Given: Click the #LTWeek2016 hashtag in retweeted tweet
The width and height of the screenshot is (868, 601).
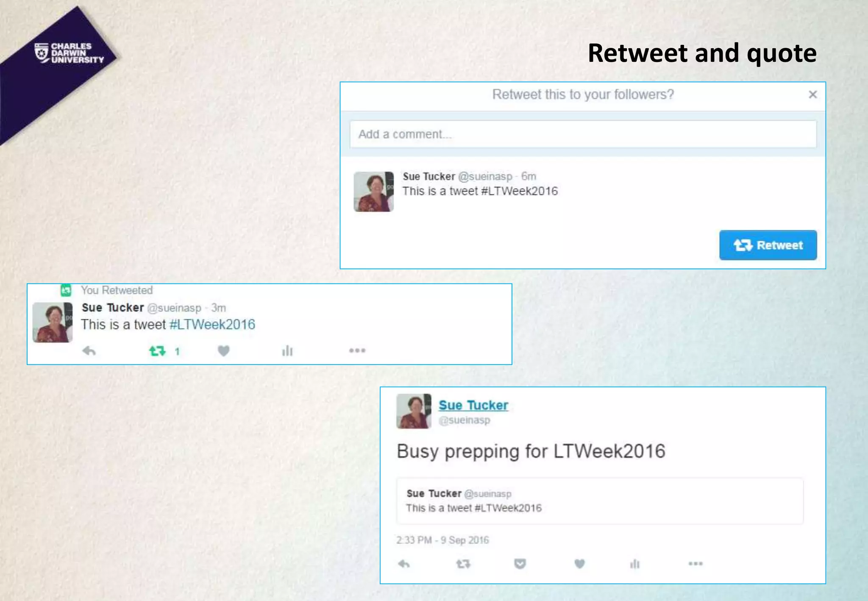Looking at the screenshot, I should point(212,325).
